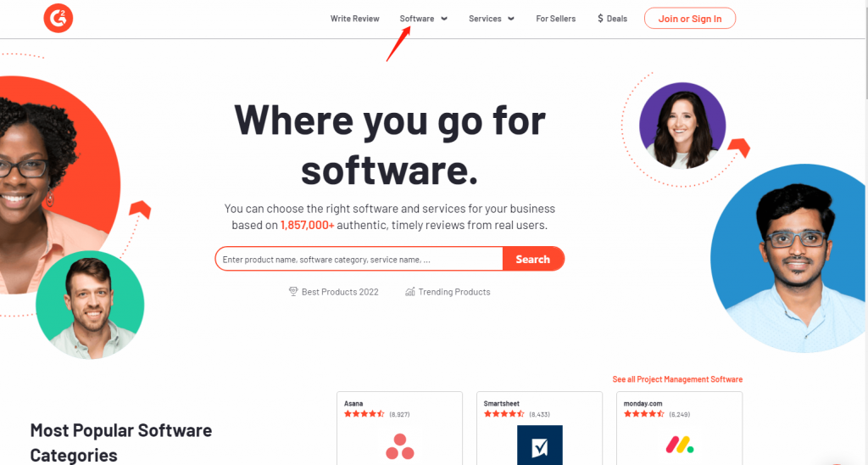Click the chart icon beside Trending Products
This screenshot has width=868, height=465.
coord(409,292)
